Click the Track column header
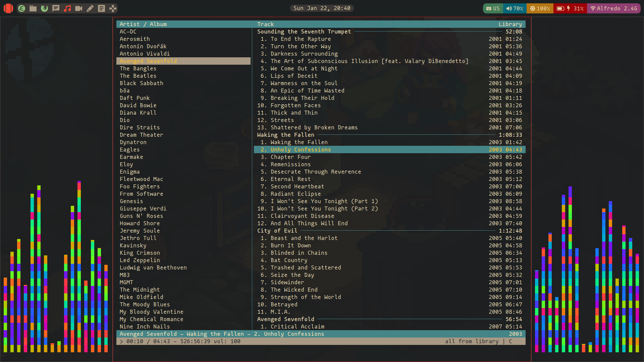This screenshot has height=362, width=644. coord(265,24)
